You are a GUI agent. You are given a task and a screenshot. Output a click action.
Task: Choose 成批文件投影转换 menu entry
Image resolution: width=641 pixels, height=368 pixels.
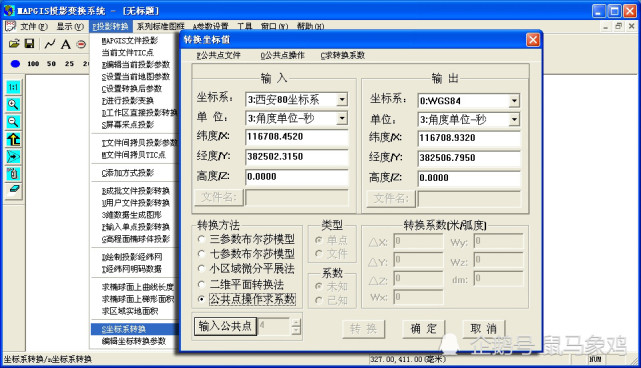[135, 191]
